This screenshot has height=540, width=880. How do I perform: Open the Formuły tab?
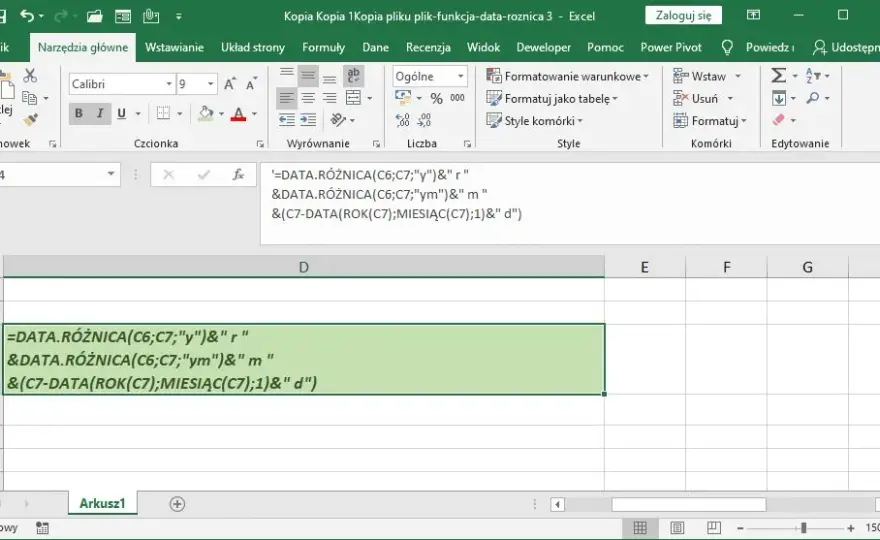tap(323, 48)
